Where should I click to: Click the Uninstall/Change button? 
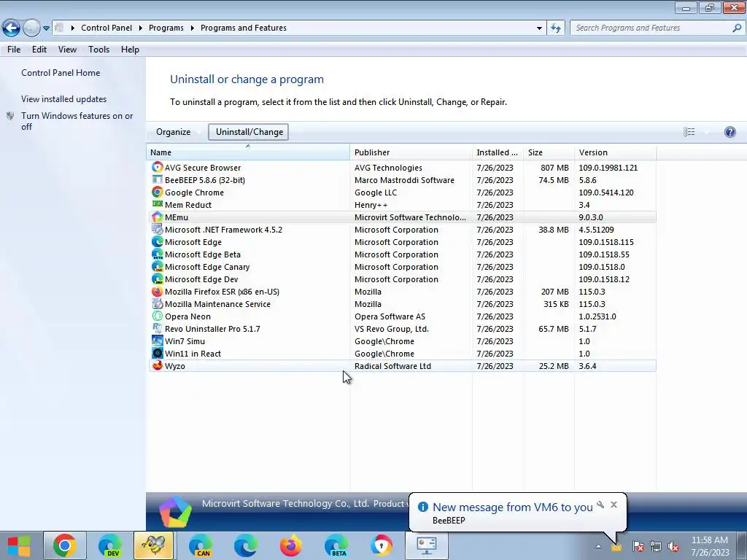[x=249, y=132]
